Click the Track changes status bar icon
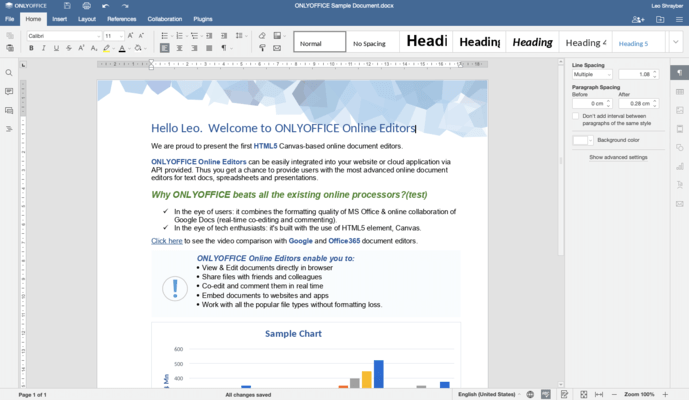 tap(565, 394)
